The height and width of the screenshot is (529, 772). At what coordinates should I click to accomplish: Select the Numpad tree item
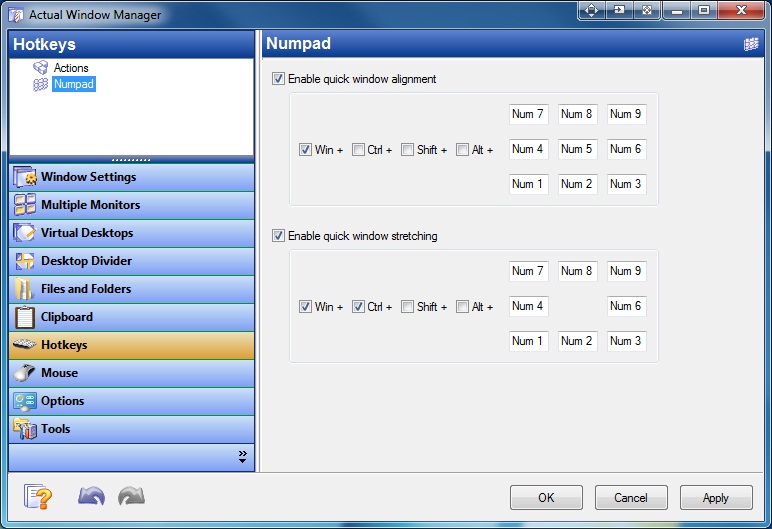pyautogui.click(x=74, y=84)
